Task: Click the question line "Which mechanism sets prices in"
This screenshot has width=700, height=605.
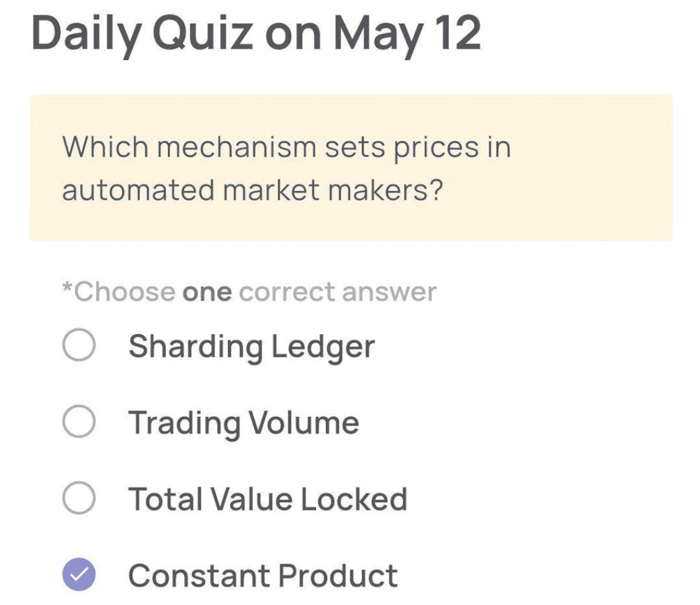Action: (x=287, y=147)
